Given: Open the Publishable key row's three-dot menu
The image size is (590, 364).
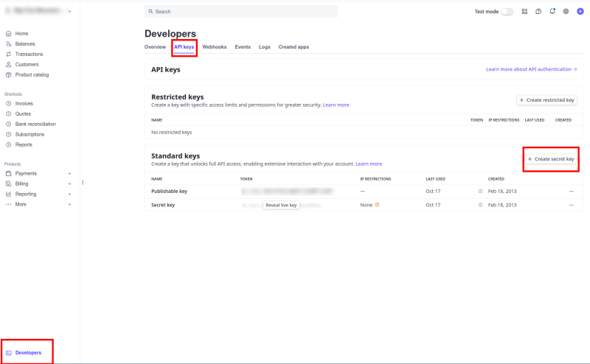Looking at the screenshot, I should click(571, 192).
